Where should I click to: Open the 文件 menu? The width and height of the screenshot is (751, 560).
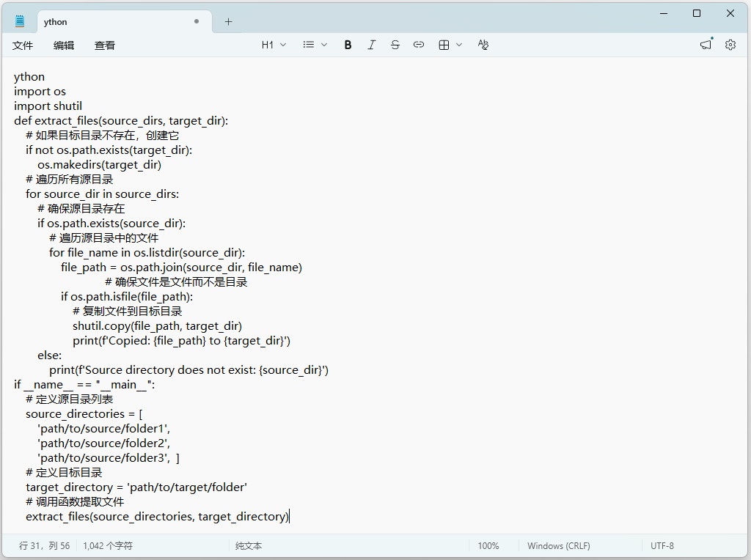pos(23,45)
